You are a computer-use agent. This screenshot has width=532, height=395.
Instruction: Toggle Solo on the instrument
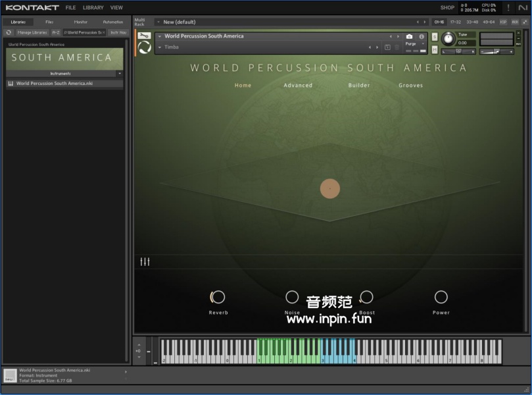pos(435,36)
